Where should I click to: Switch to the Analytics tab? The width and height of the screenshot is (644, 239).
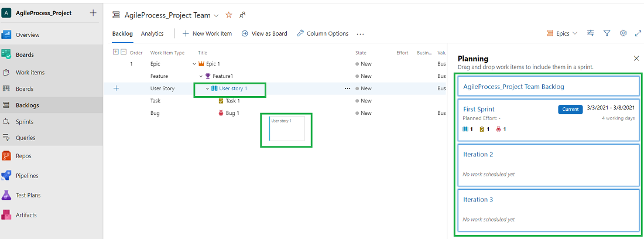point(152,33)
